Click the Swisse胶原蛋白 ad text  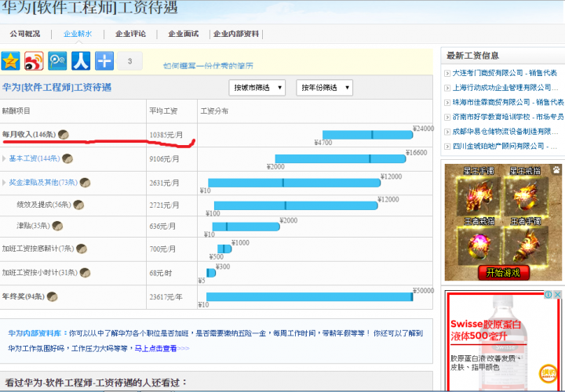pos(486,330)
